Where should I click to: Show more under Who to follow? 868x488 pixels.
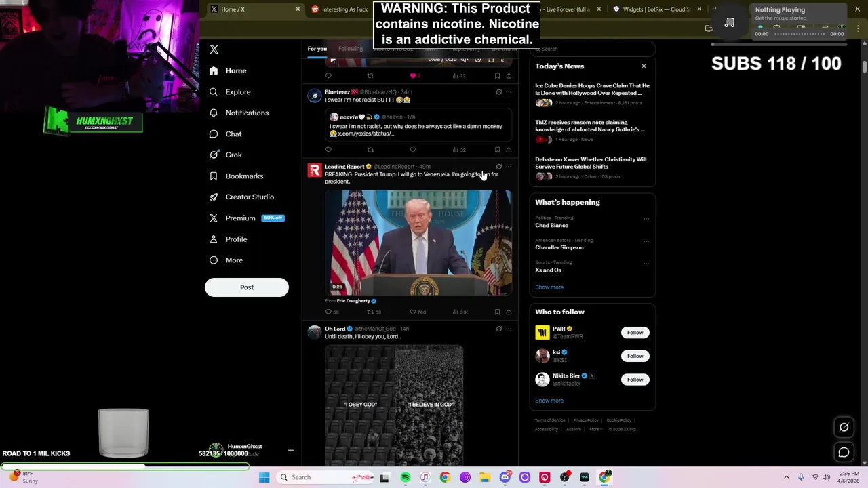(549, 401)
